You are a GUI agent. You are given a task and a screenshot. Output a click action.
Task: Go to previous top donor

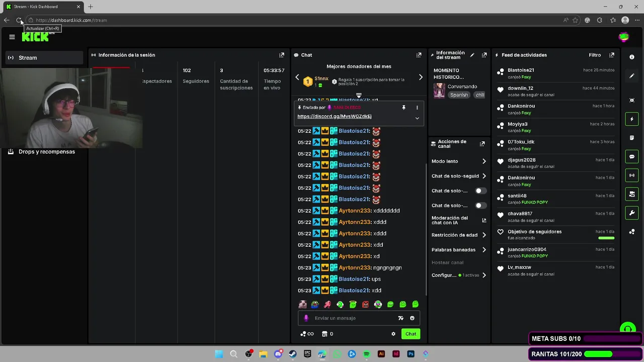(297, 77)
